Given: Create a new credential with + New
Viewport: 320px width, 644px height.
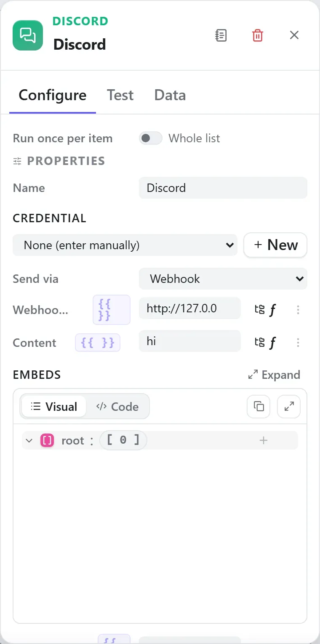Looking at the screenshot, I should coord(275,245).
